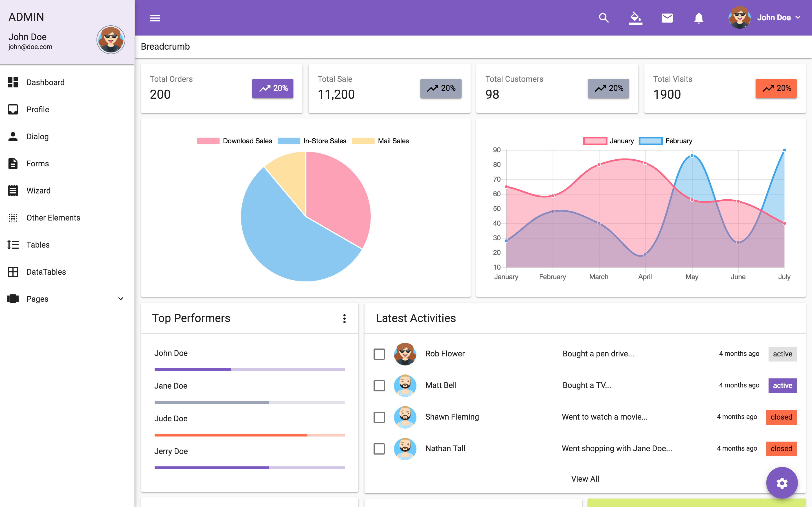Open the mail envelope icon

[x=667, y=18]
